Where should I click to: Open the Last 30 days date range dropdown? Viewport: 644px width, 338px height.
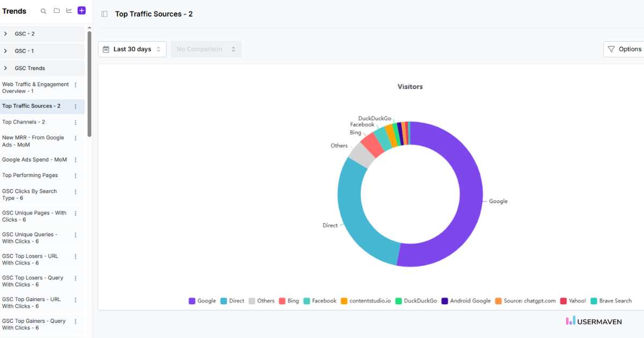click(x=132, y=49)
